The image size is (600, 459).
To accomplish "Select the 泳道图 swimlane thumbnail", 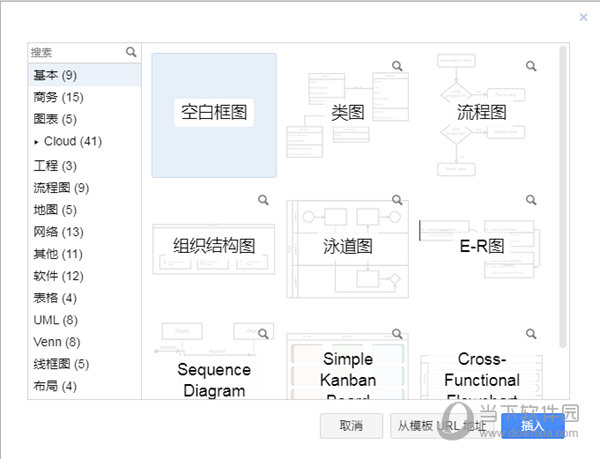I will pyautogui.click(x=347, y=249).
